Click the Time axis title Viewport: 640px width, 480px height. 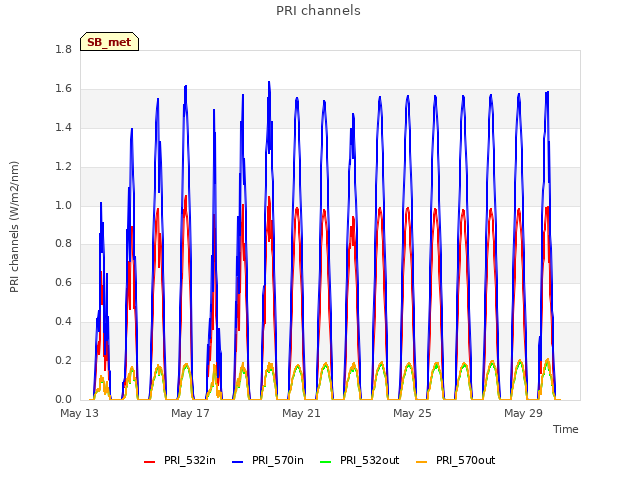566,429
